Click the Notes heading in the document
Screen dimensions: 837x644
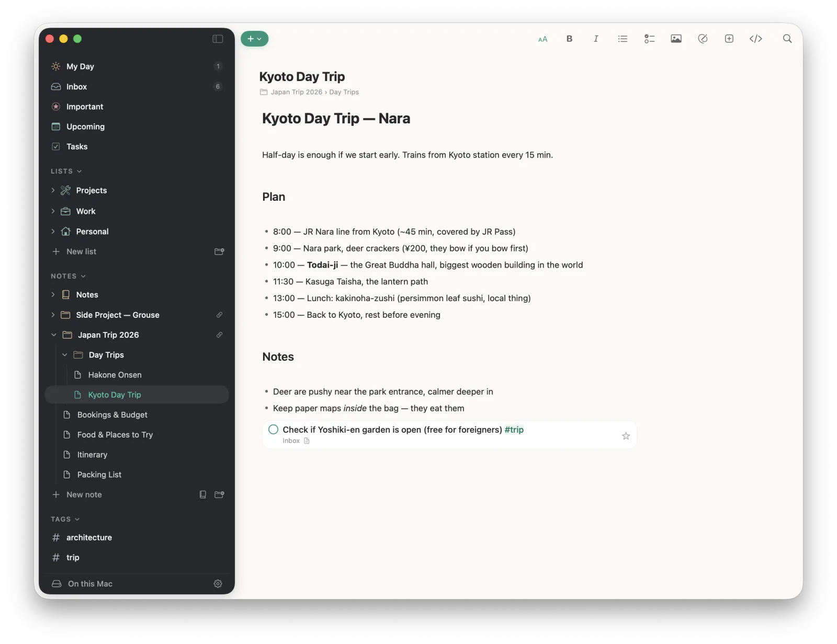[278, 357]
